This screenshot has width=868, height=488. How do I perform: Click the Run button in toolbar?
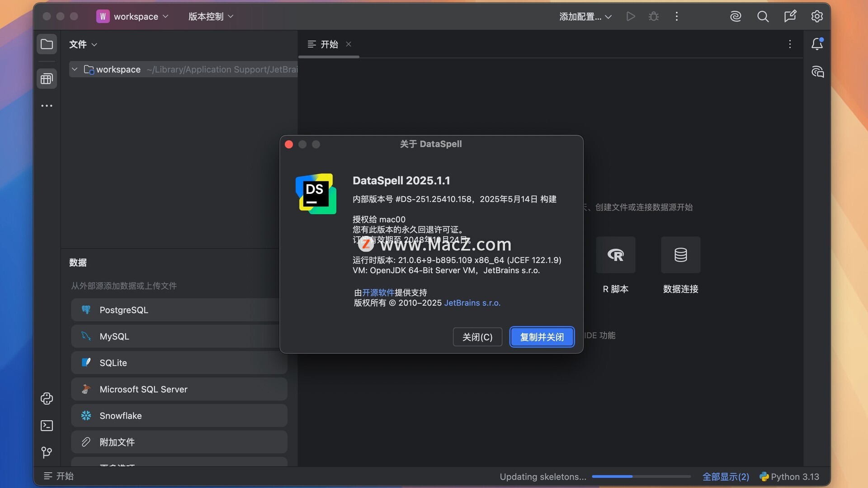tap(631, 17)
